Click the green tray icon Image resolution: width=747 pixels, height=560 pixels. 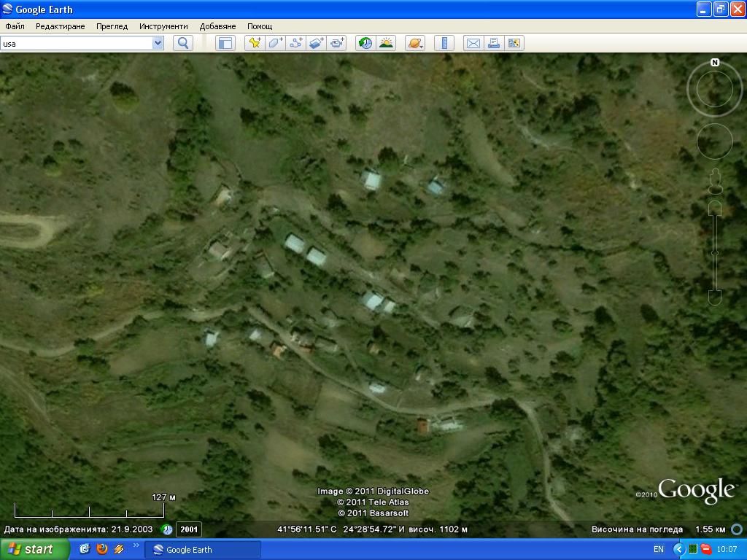(x=693, y=550)
